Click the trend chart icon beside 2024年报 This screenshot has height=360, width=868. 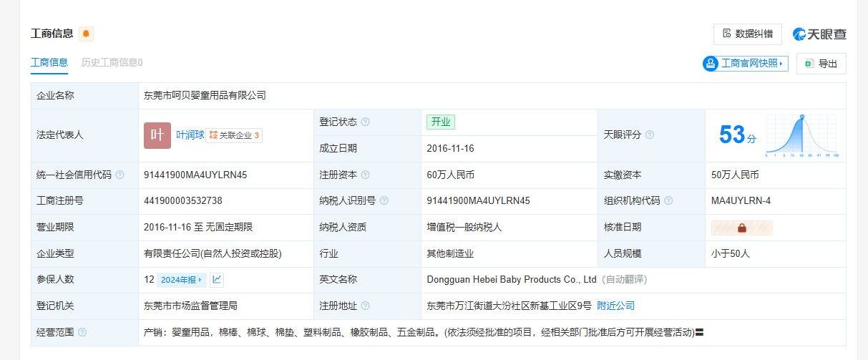[x=218, y=280]
